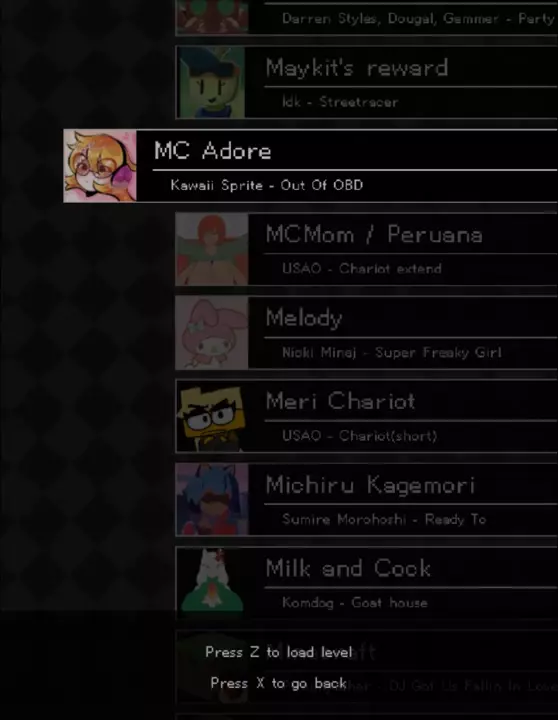This screenshot has width=558, height=720.
Task: Choose the Michiru Kagemori level title
Action: [x=370, y=485]
